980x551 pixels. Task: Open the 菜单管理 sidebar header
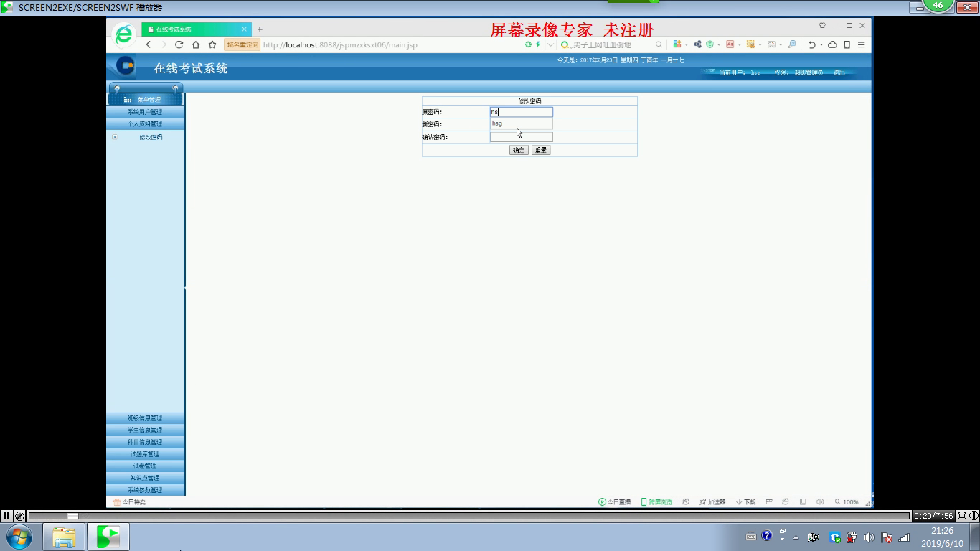point(145,99)
